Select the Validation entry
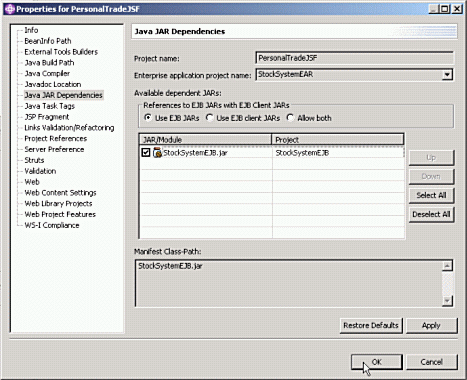This screenshot has height=380, width=467. [40, 171]
